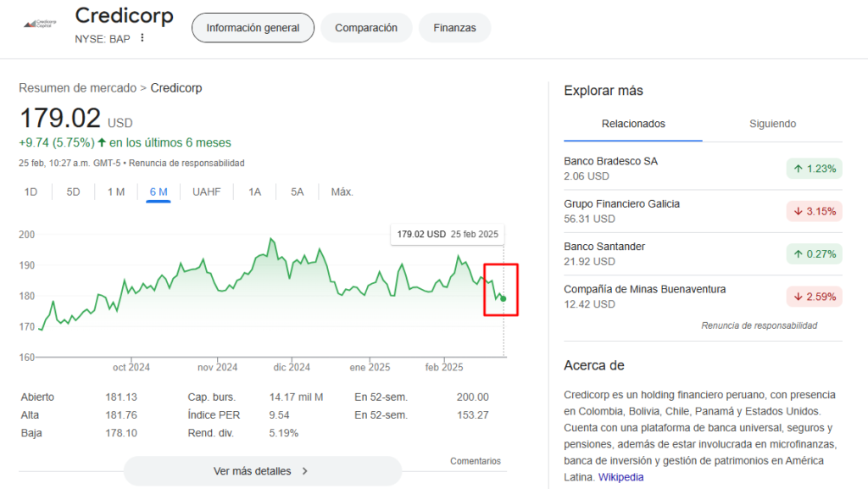The width and height of the screenshot is (868, 489).
Task: Click the 52-sem. low value 153.27
Action: click(473, 415)
